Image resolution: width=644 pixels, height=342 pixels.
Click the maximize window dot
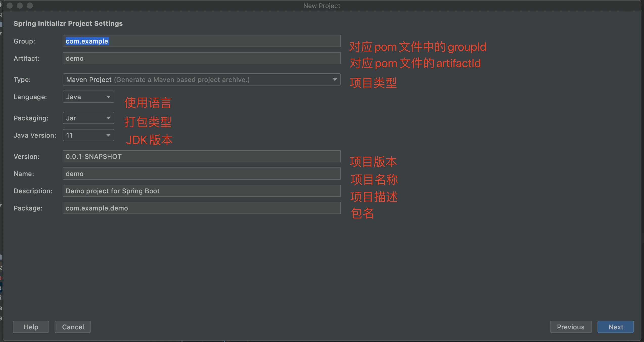30,6
